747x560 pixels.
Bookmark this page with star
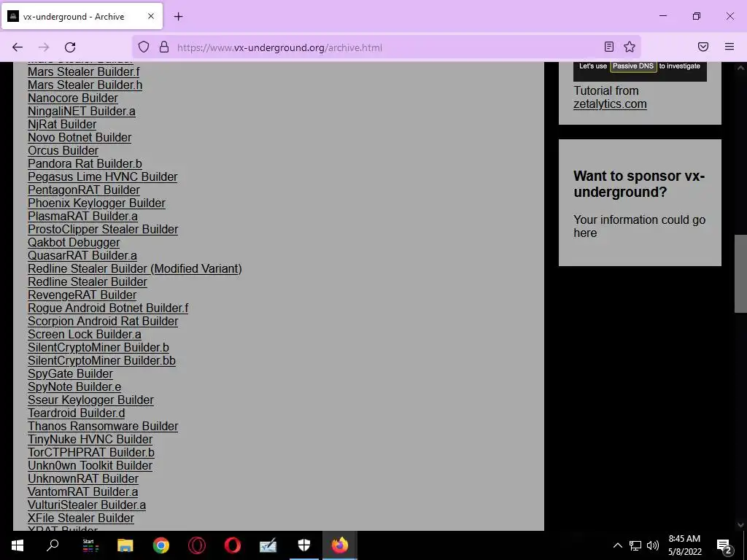[x=630, y=47]
